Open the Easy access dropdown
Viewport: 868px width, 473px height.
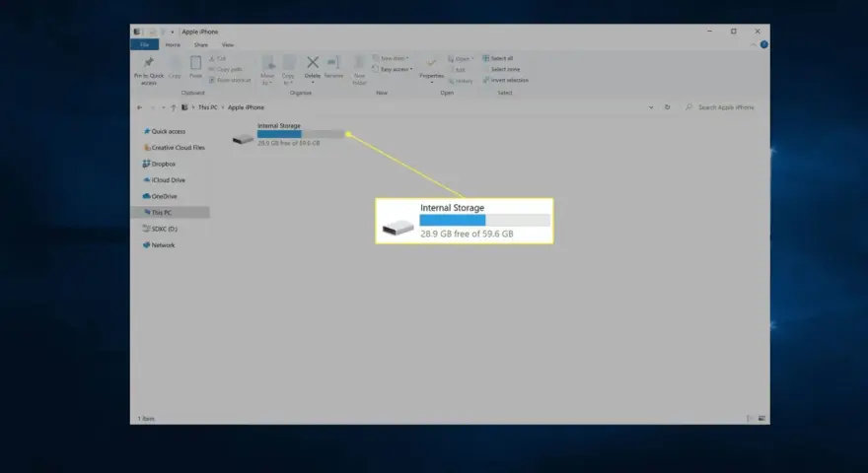tap(393, 69)
